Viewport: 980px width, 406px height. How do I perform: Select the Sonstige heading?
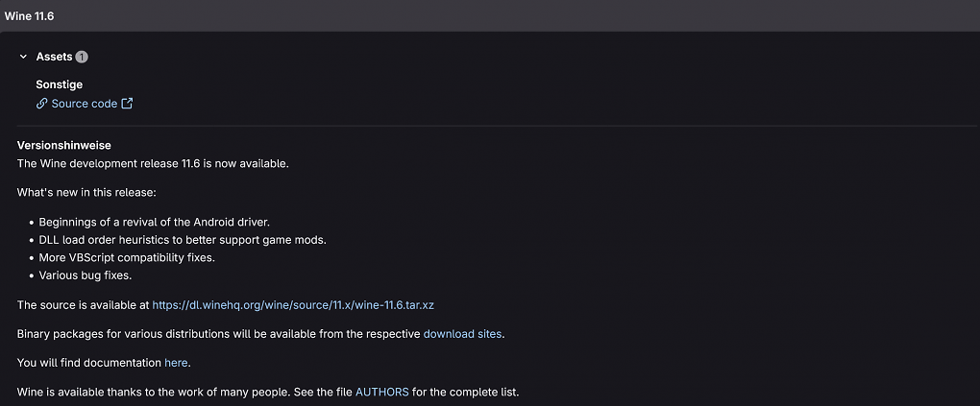click(60, 84)
